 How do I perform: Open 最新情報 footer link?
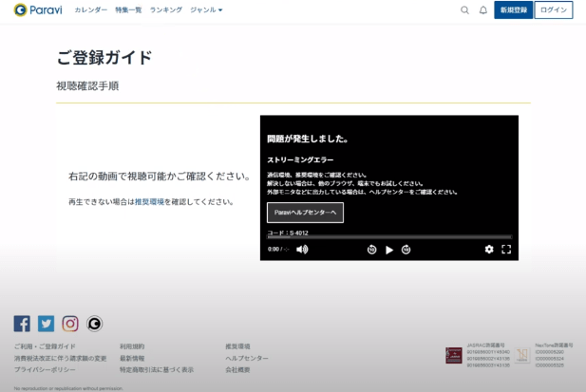pyautogui.click(x=132, y=359)
